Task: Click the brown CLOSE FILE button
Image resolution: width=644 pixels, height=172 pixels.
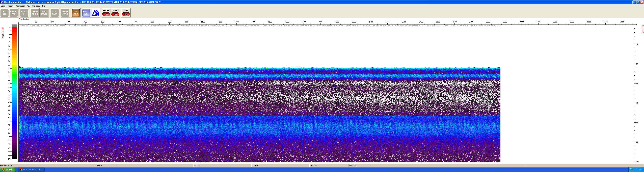Action: point(76,13)
